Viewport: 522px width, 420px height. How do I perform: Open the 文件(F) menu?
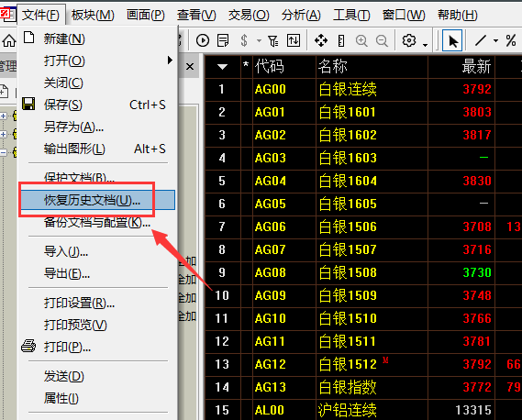40,15
